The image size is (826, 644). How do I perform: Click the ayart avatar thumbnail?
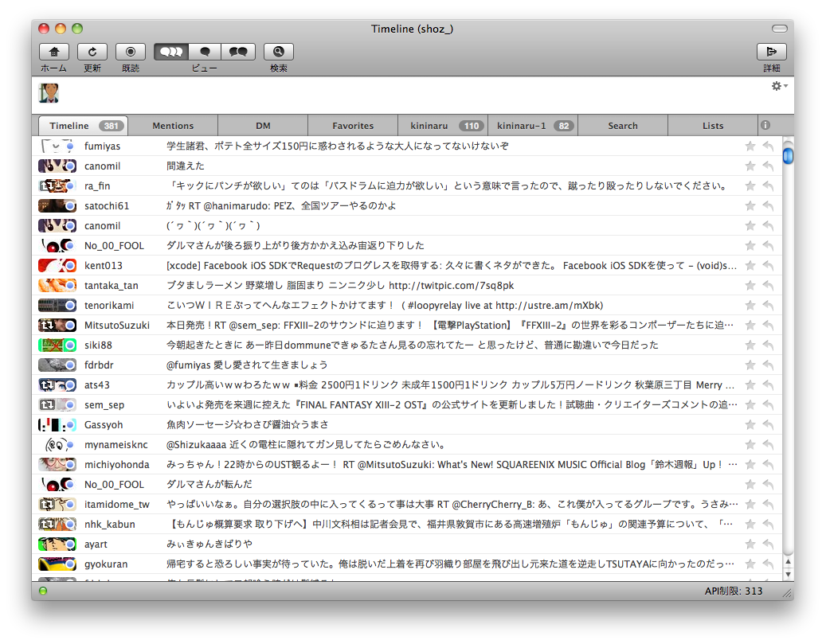coord(57,544)
